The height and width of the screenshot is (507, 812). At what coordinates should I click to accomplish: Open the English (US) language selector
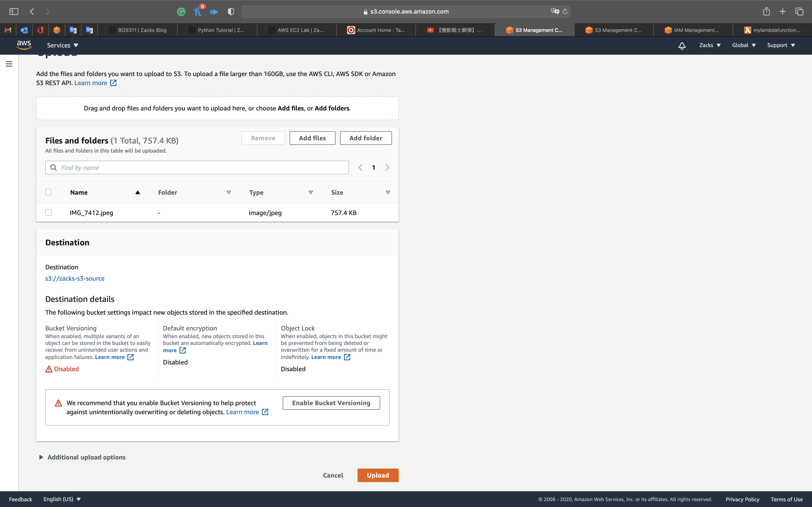62,499
